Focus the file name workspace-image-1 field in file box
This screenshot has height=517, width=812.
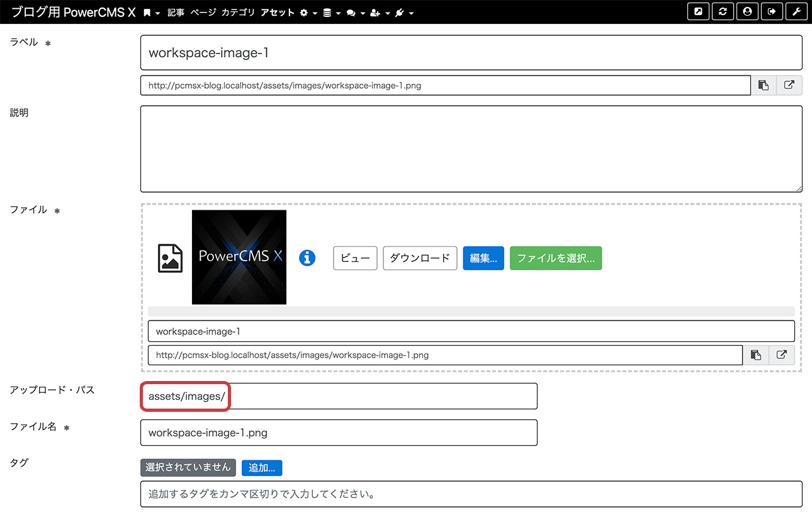click(471, 331)
